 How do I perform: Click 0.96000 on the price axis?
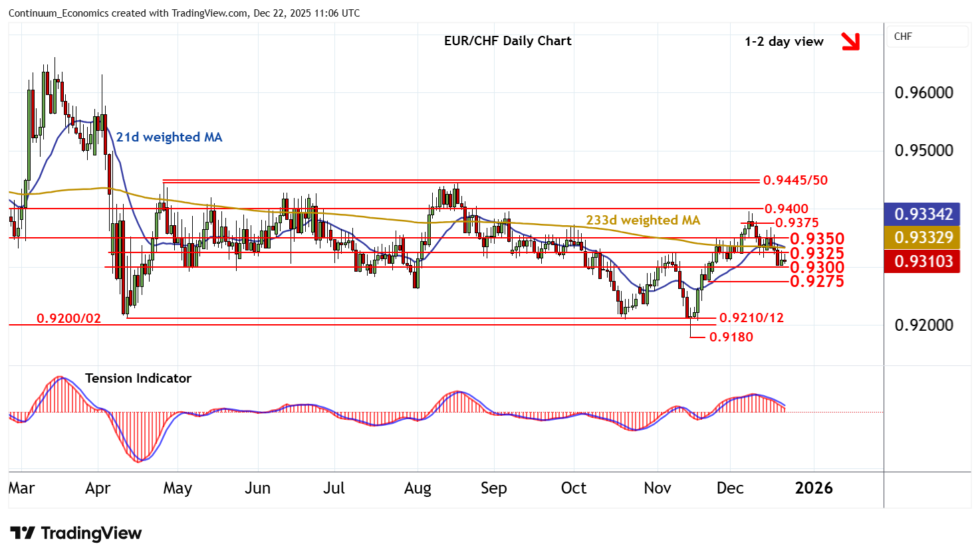click(923, 93)
